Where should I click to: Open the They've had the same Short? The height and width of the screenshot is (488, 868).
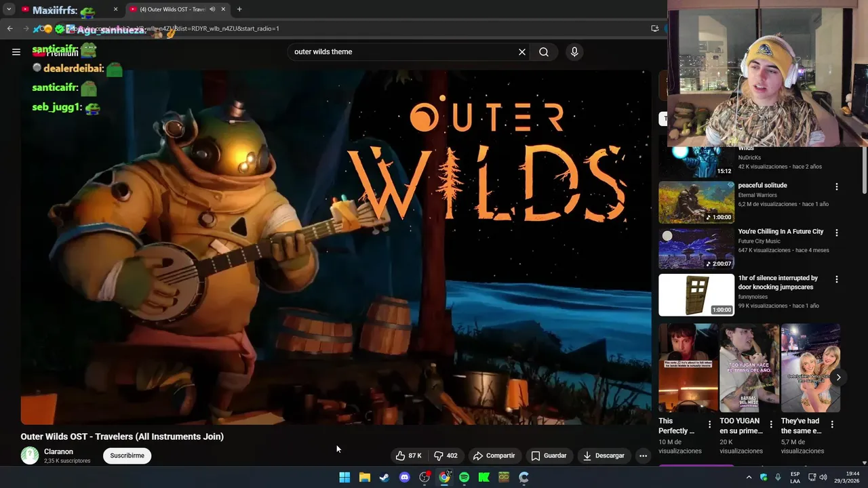click(x=810, y=367)
